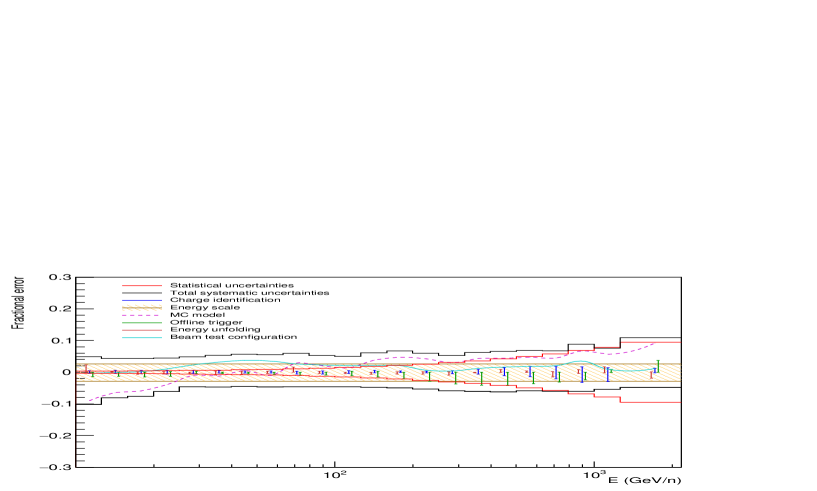Click the 0.1 y-axis tick label
Image resolution: width=817 pixels, height=491 pixels.
60,341
